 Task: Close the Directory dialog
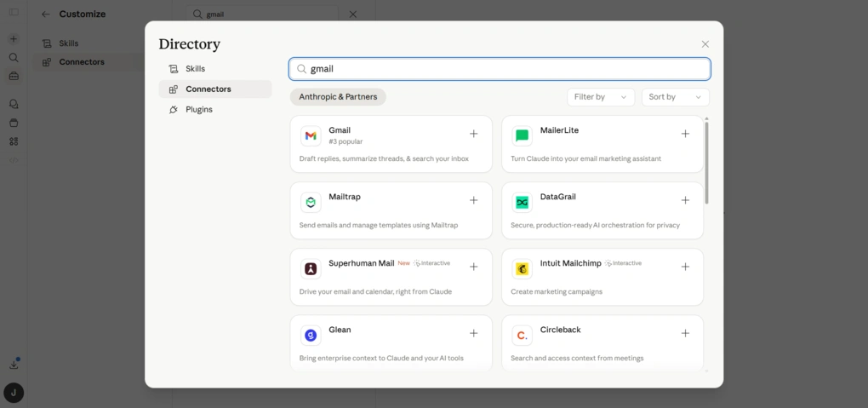(705, 44)
